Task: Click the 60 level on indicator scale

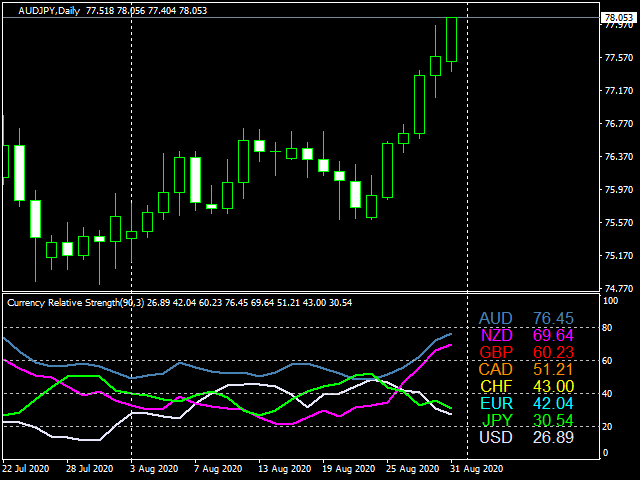Action: pos(607,361)
